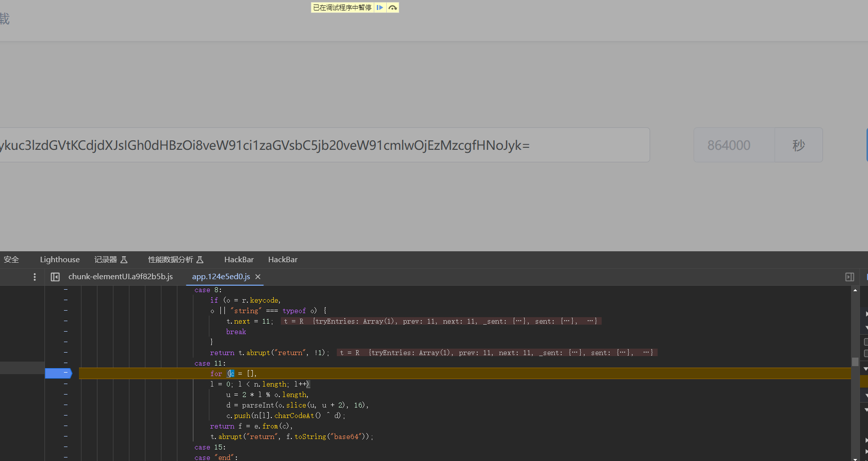The width and height of the screenshot is (868, 461).
Task: Resume script execution from paused overlay
Action: [380, 7]
